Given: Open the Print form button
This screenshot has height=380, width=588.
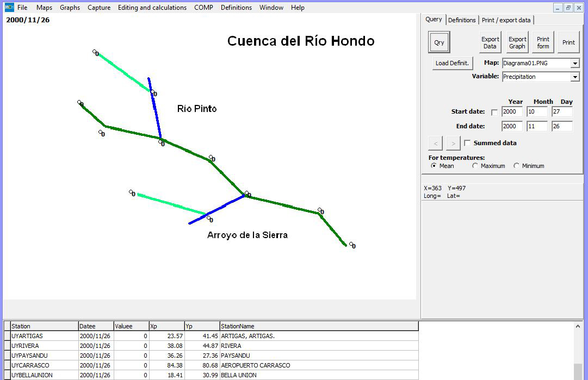Looking at the screenshot, I should [x=543, y=42].
